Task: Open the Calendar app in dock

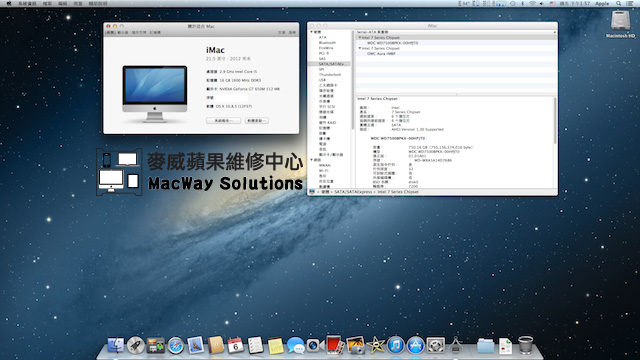Action: tap(236, 345)
